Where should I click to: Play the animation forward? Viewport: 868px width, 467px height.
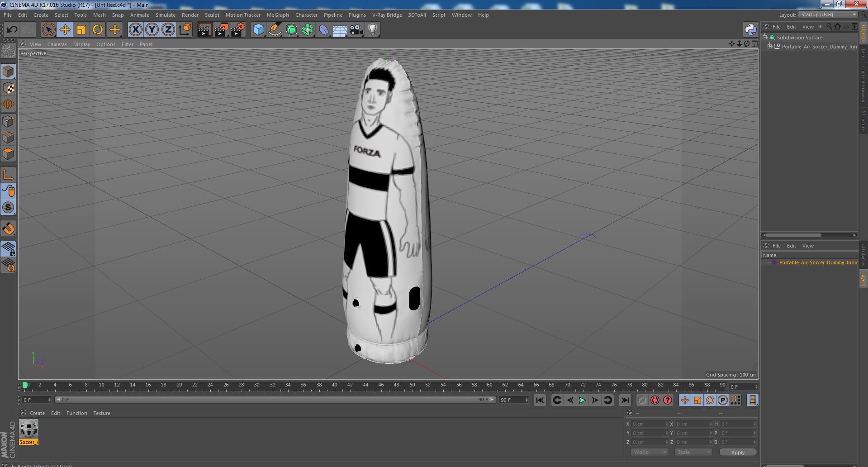(x=582, y=400)
